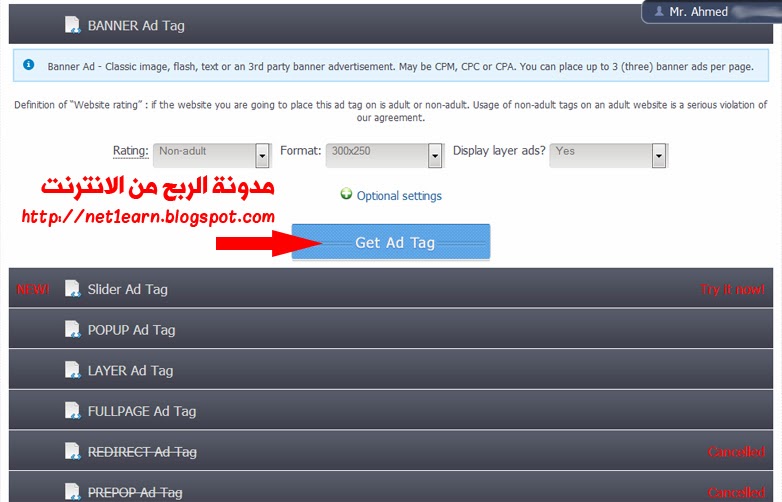Click the FULLPAGE Ad Tag document icon

click(x=73, y=411)
